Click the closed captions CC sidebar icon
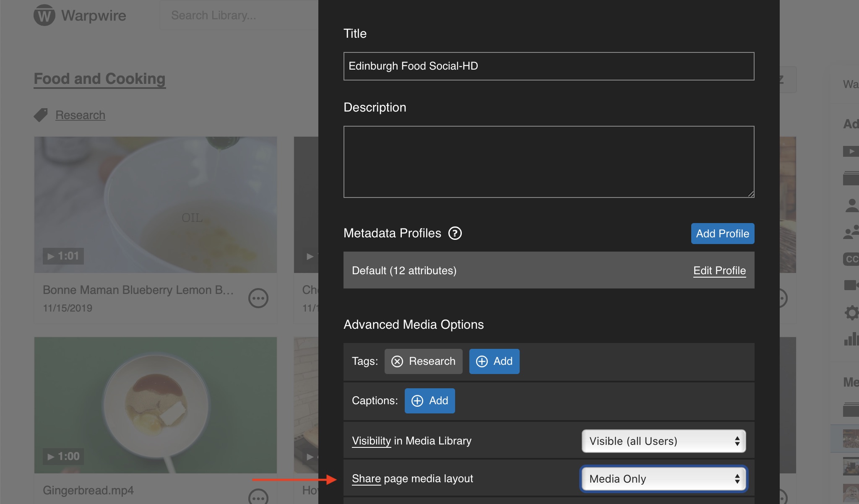This screenshot has width=859, height=504. pyautogui.click(x=851, y=259)
